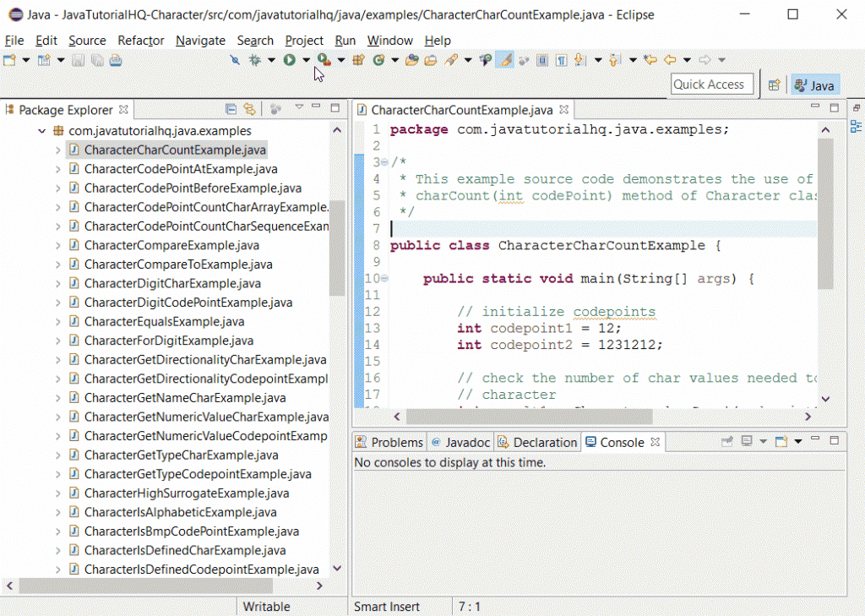The image size is (865, 616).
Task: Close the Console view tab
Action: (x=655, y=442)
